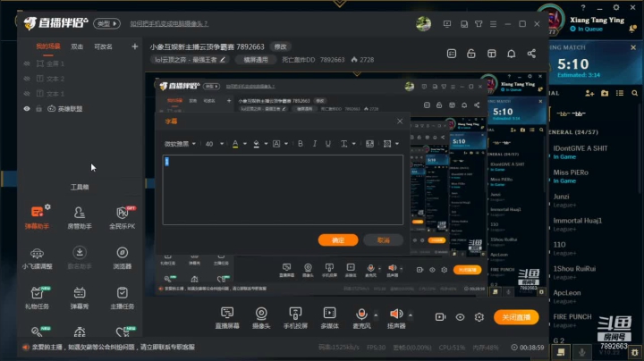Screen dimensions: 644x361
Task: Expand the text color arrow
Action: 245,144
